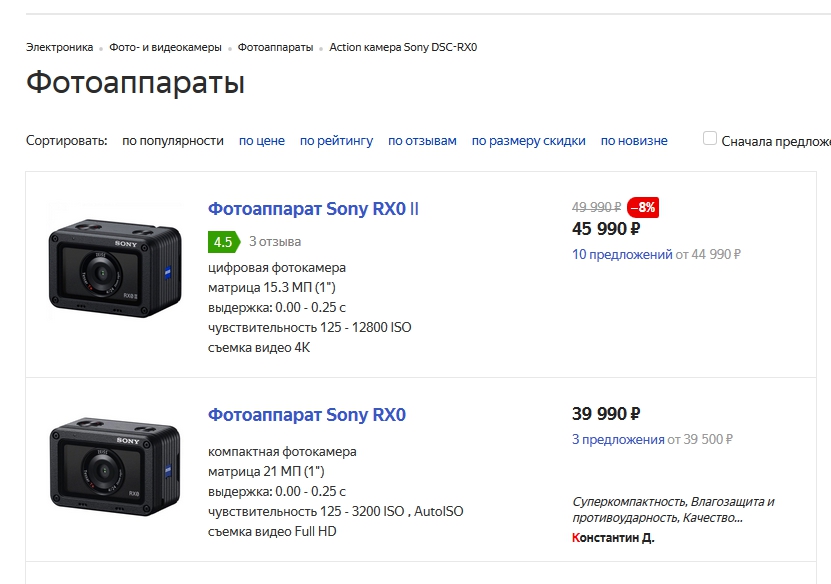Viewport: 831px width, 584px height.
Task: Open the Фотоаппараты breadcrumb link
Action: coord(275,47)
